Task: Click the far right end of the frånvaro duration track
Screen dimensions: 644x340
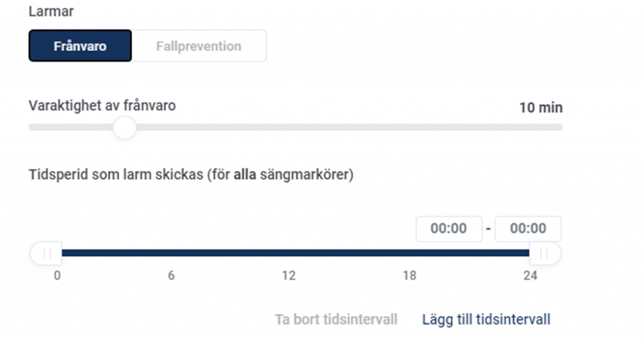Action: (x=559, y=127)
